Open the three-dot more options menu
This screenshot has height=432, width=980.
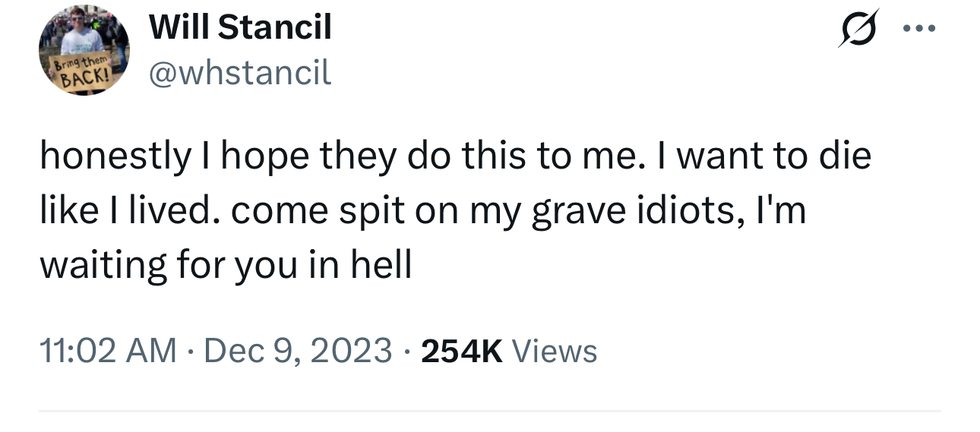922,30
